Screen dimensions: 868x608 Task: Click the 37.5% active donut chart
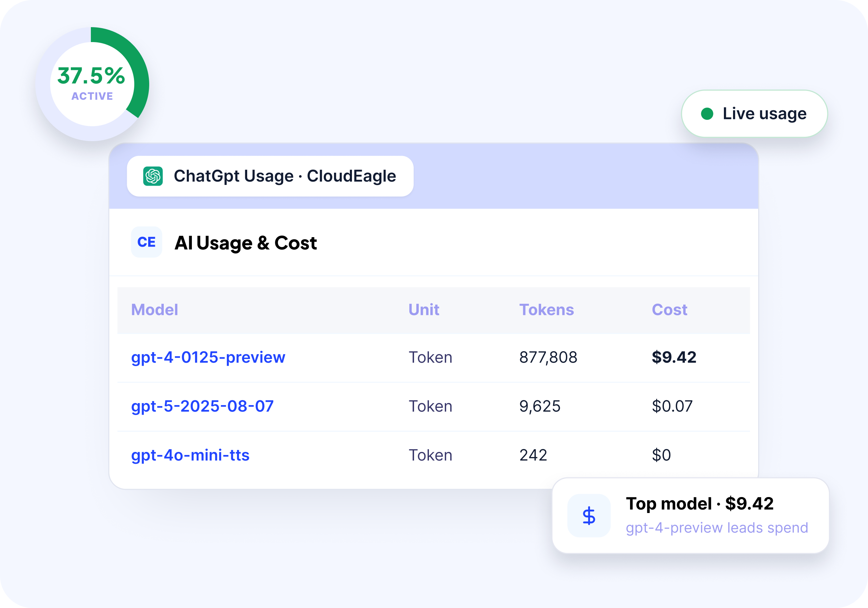click(x=92, y=84)
